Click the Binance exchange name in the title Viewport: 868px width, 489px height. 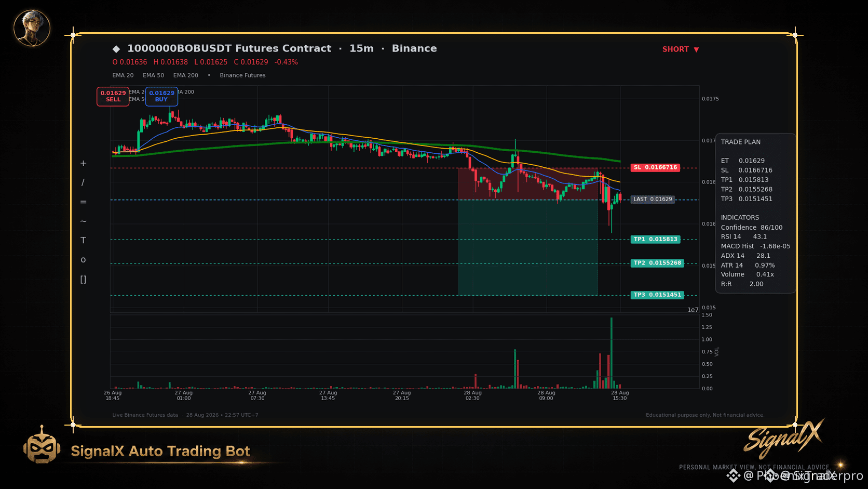[x=414, y=48]
